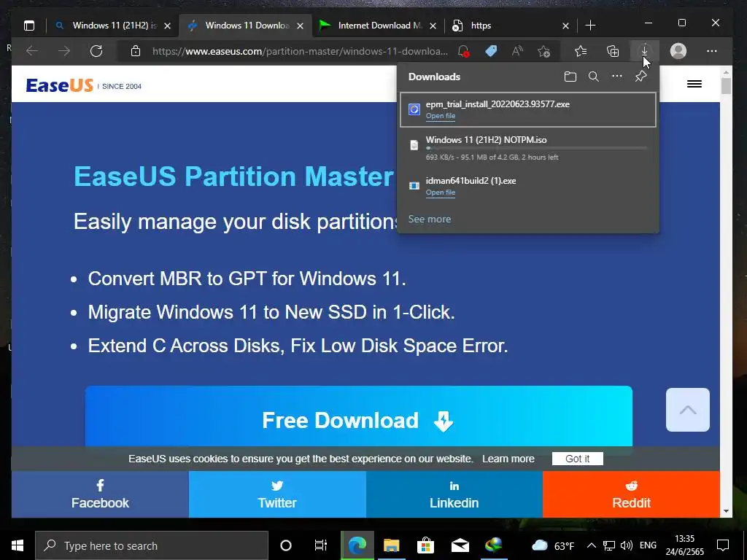Open the tab actions menu icon
Image resolution: width=747 pixels, height=560 pixels.
click(x=29, y=26)
